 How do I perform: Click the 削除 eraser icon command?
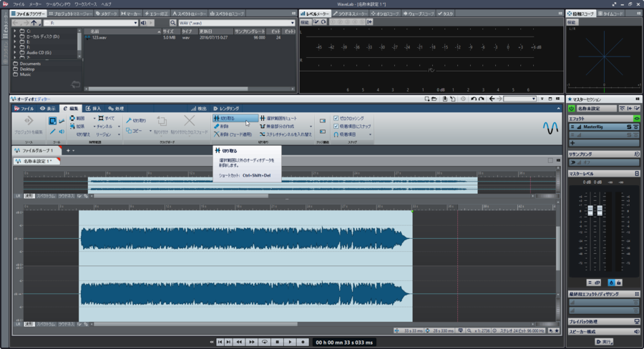(x=221, y=127)
